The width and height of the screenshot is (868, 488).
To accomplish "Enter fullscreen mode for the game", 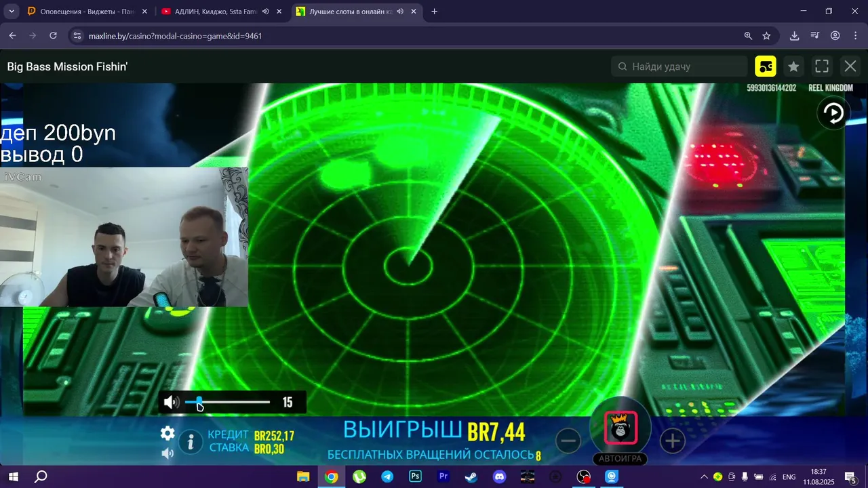I will [x=822, y=66].
